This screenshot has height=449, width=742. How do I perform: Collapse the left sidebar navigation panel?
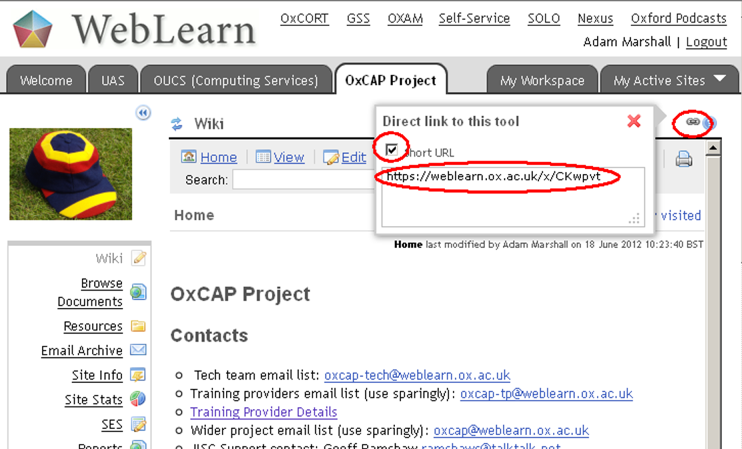[143, 113]
